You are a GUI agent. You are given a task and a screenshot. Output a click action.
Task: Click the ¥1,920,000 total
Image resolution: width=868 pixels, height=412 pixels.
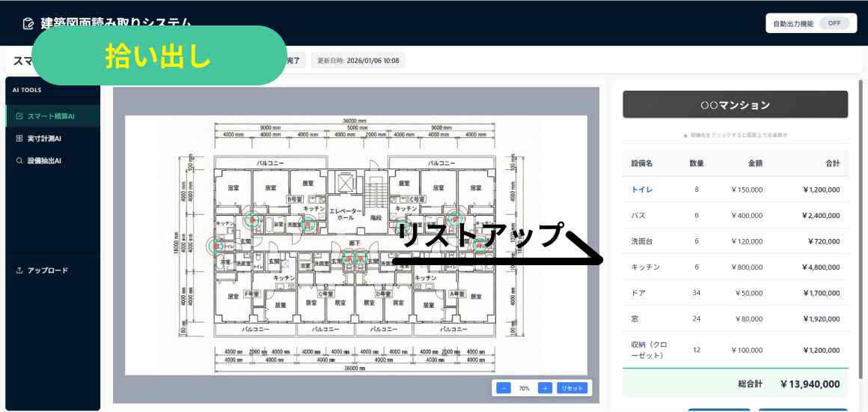pos(822,319)
